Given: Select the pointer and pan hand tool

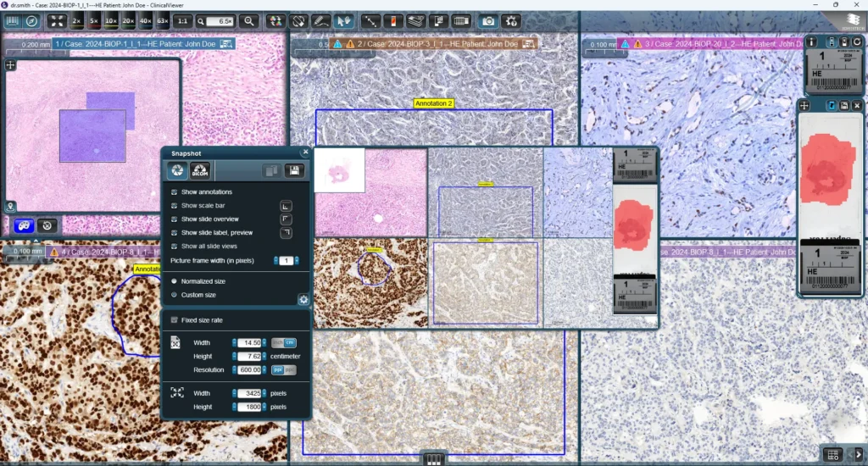Looking at the screenshot, I should point(344,21).
